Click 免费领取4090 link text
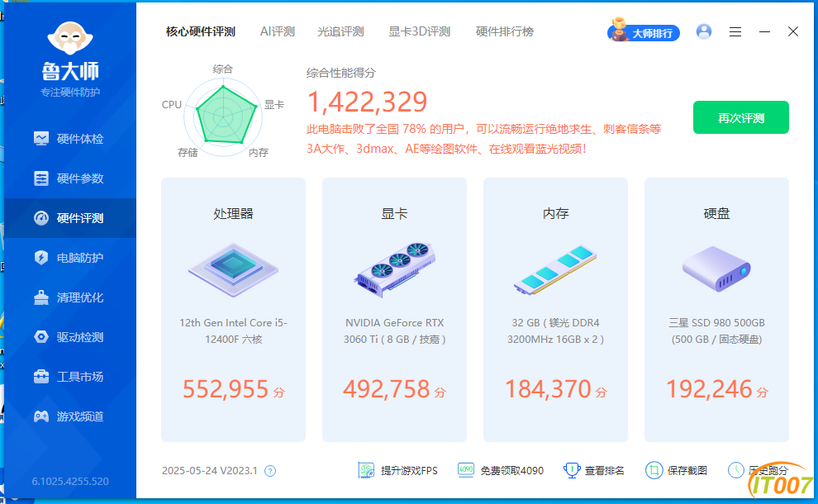 point(511,471)
